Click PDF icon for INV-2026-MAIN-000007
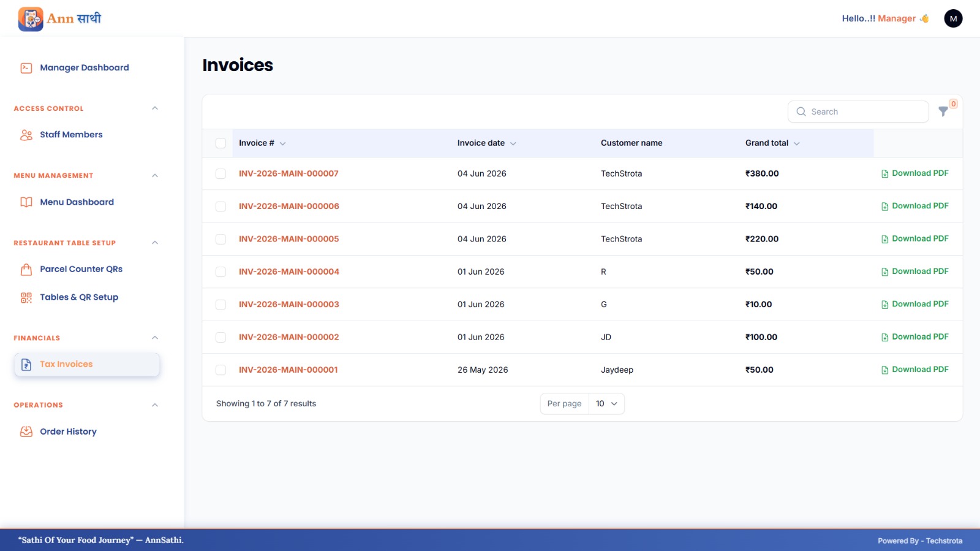This screenshot has width=980, height=551. point(884,174)
